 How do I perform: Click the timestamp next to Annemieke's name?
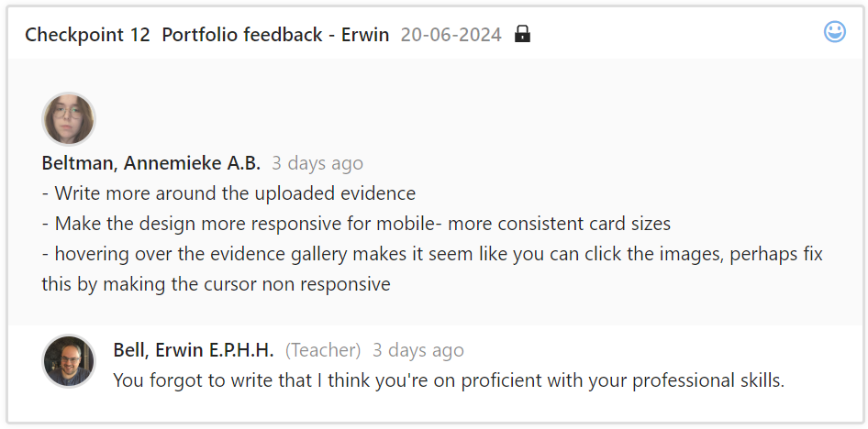317,163
